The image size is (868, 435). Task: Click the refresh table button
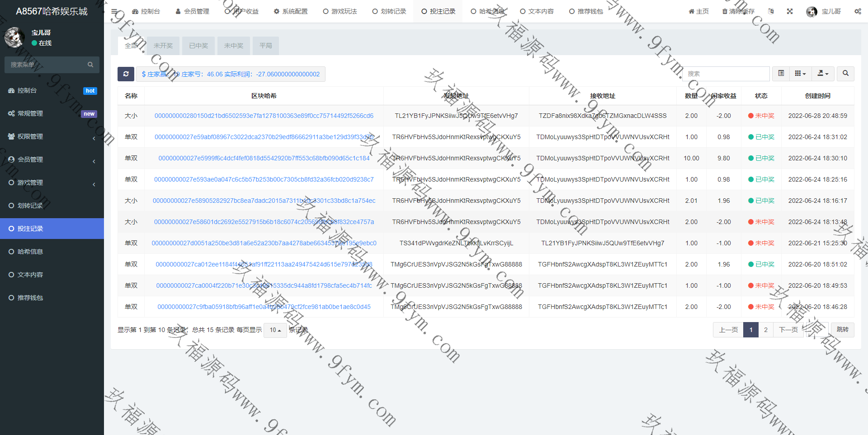[126, 74]
